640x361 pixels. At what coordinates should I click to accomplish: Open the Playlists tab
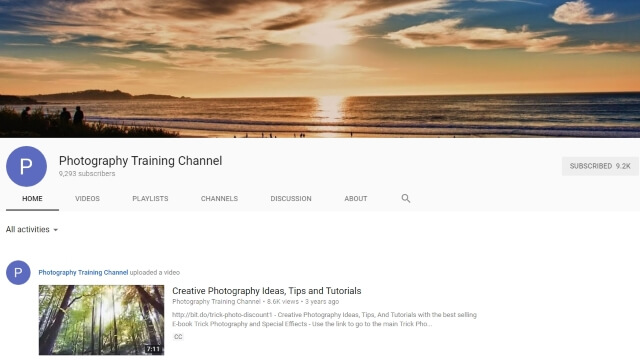point(150,198)
